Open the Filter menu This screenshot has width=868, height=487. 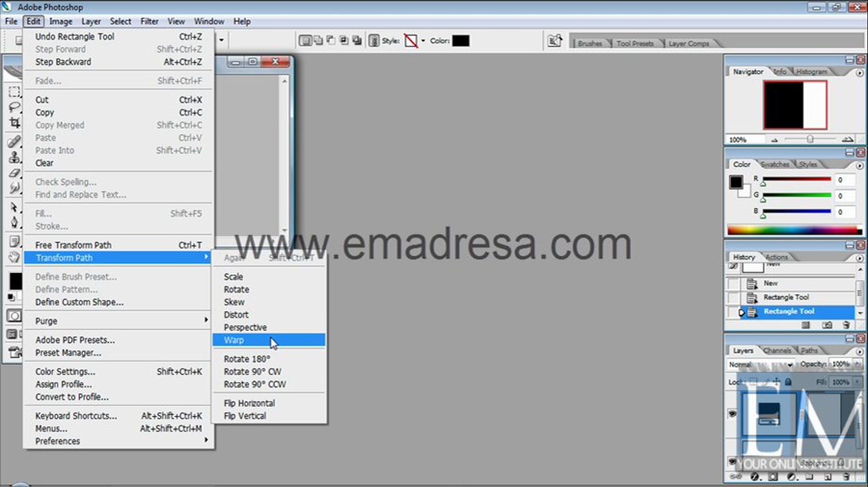click(x=149, y=21)
